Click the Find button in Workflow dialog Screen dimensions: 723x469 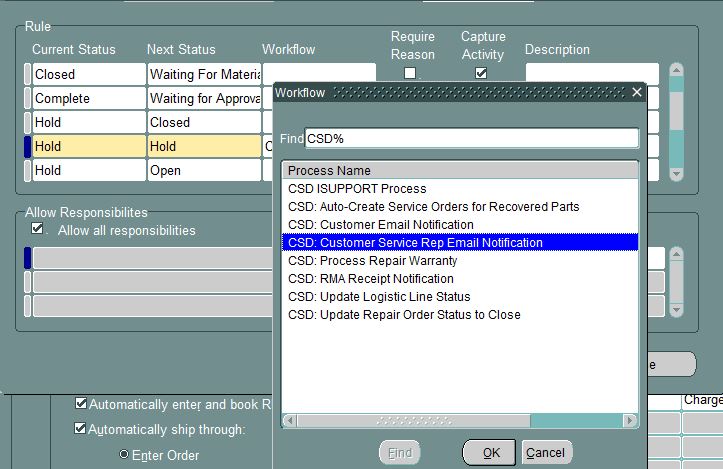click(x=400, y=453)
